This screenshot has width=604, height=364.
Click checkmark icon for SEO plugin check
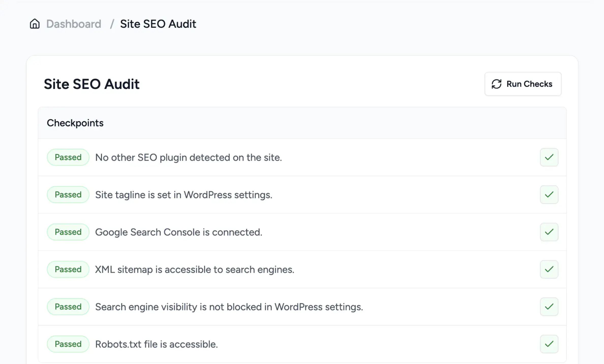[549, 157]
